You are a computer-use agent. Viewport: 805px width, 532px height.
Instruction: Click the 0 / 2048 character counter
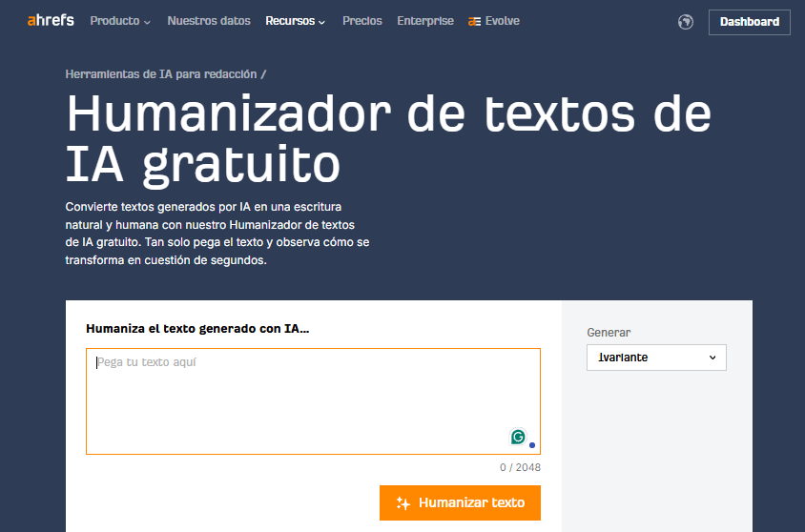520,467
